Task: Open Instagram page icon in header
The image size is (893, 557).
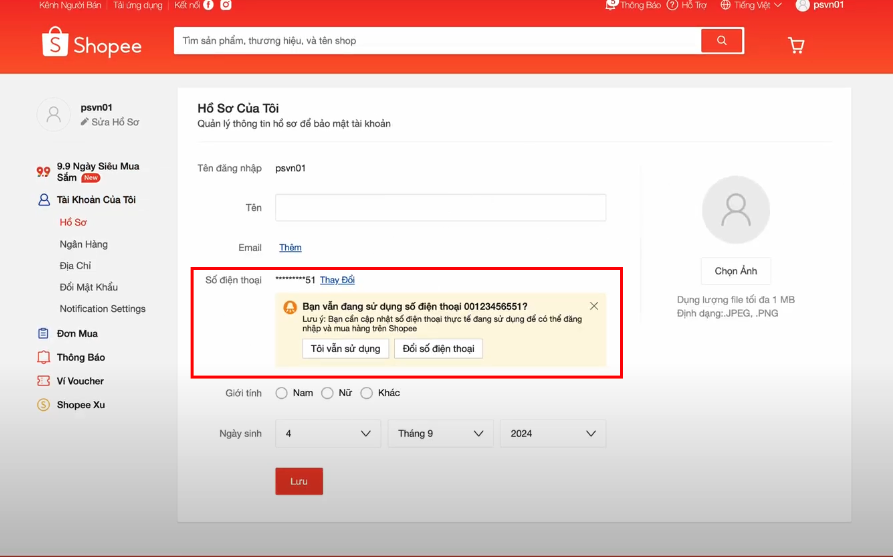Action: (x=226, y=5)
